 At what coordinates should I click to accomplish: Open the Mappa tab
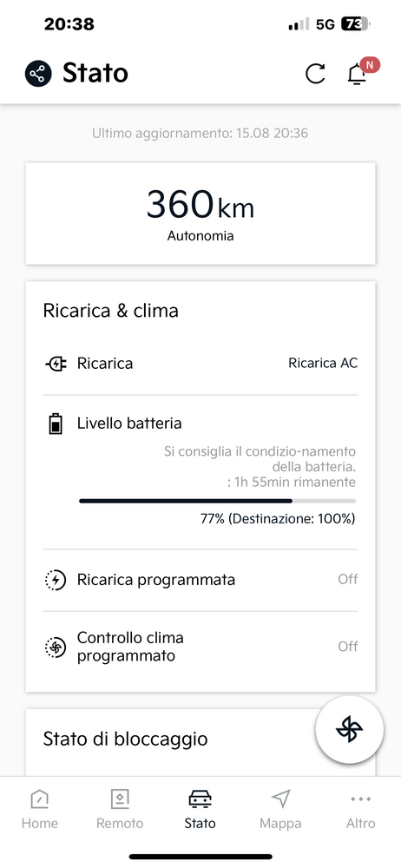point(281,810)
